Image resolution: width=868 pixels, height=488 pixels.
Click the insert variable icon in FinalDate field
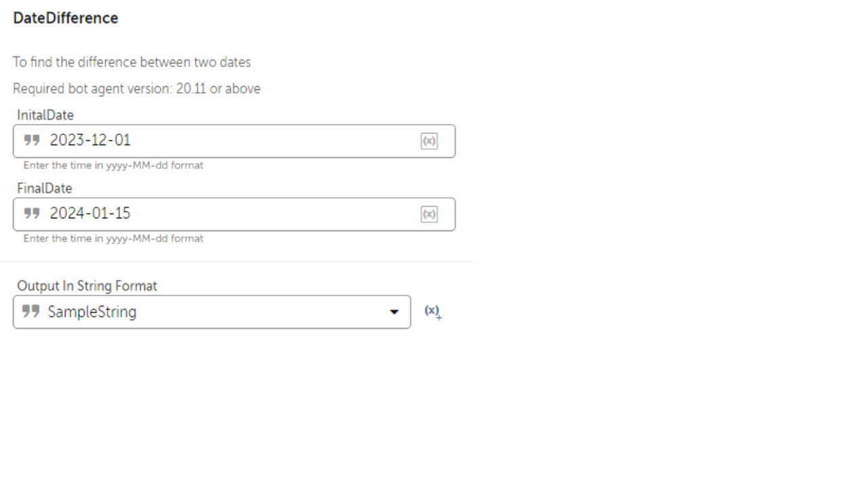coord(429,214)
